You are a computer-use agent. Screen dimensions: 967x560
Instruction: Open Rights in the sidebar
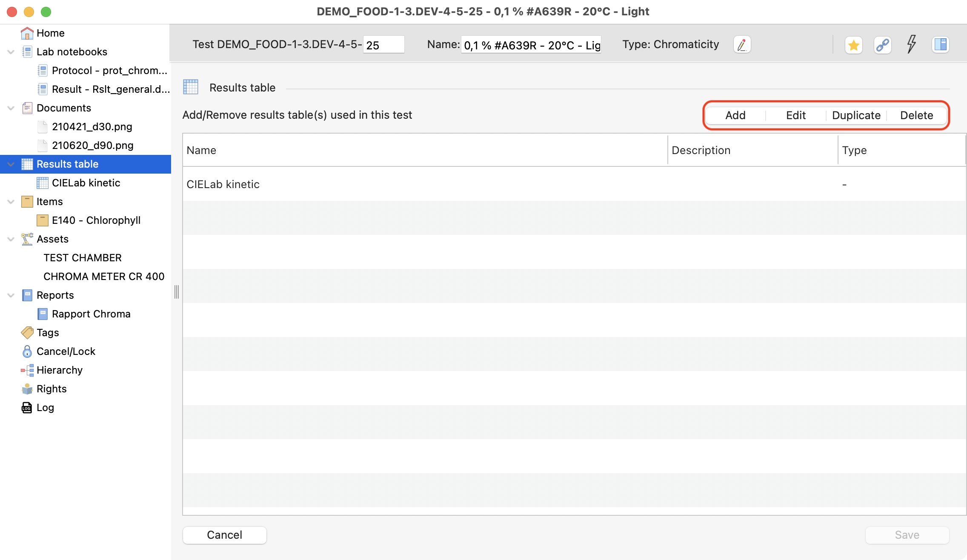click(x=51, y=389)
